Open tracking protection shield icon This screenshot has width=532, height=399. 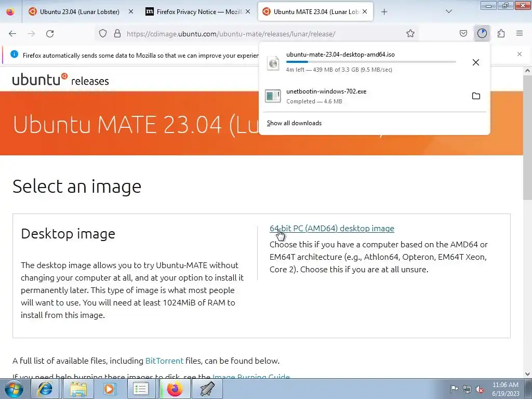point(103,34)
